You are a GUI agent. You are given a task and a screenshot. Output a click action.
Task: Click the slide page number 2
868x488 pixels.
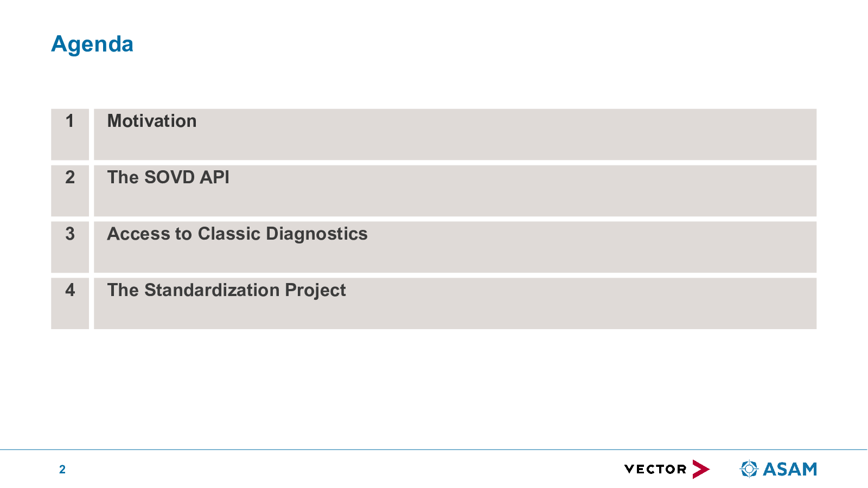(62, 470)
